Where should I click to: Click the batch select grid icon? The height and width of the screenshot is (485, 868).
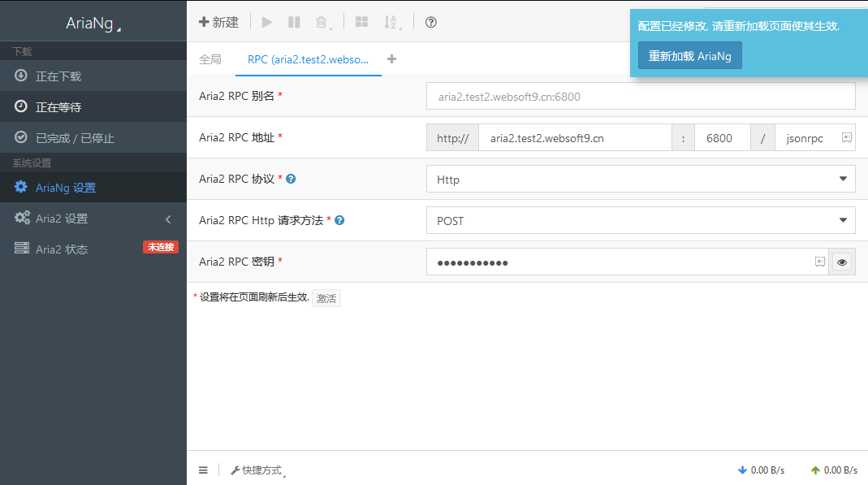(x=361, y=22)
